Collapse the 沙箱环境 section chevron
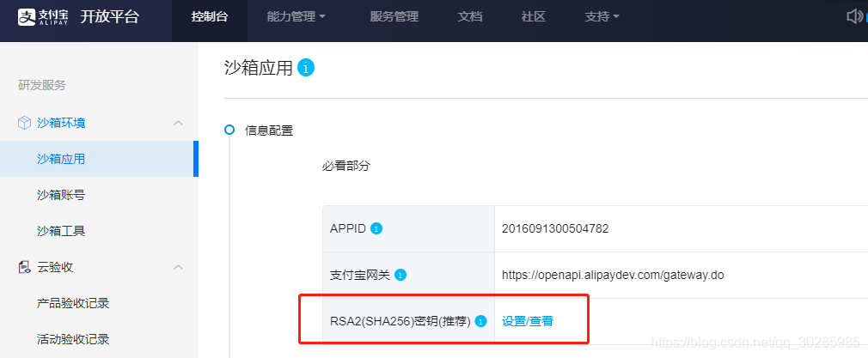 coord(178,123)
